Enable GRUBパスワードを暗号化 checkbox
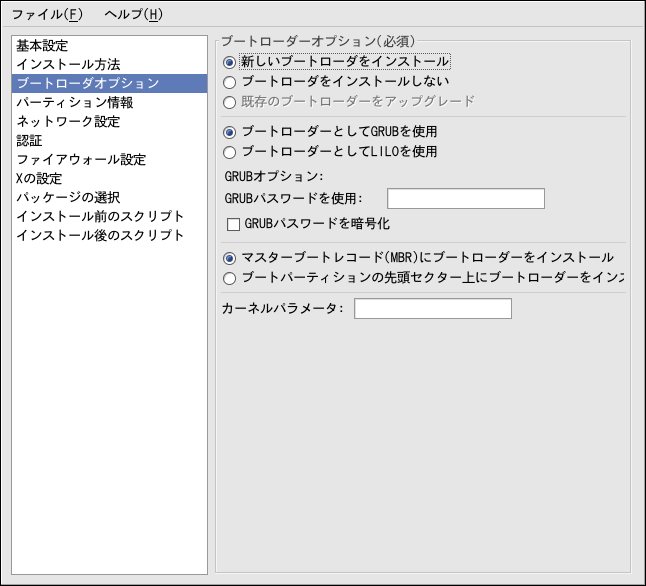The image size is (646, 586). [234, 224]
